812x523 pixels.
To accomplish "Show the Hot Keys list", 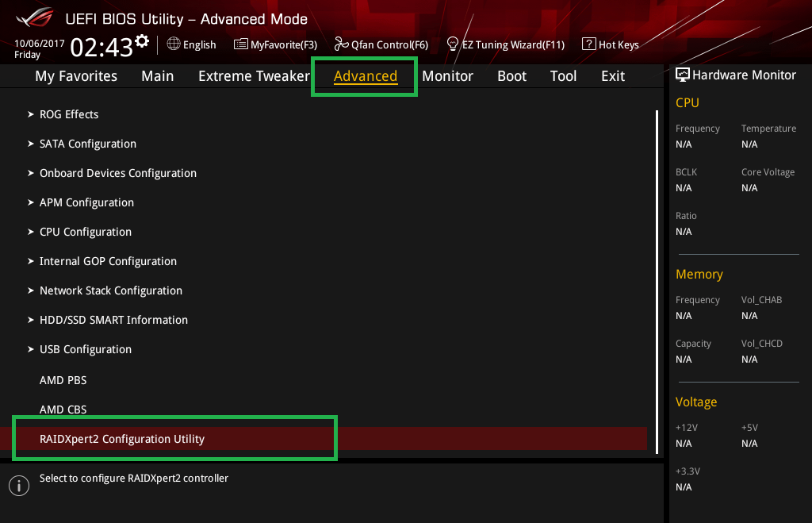I will tap(611, 44).
